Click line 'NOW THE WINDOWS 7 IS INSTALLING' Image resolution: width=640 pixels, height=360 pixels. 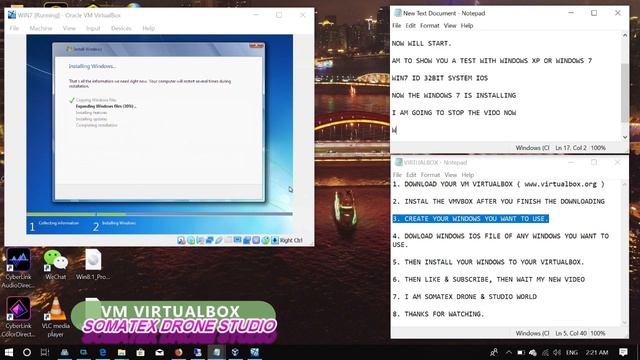(x=453, y=96)
